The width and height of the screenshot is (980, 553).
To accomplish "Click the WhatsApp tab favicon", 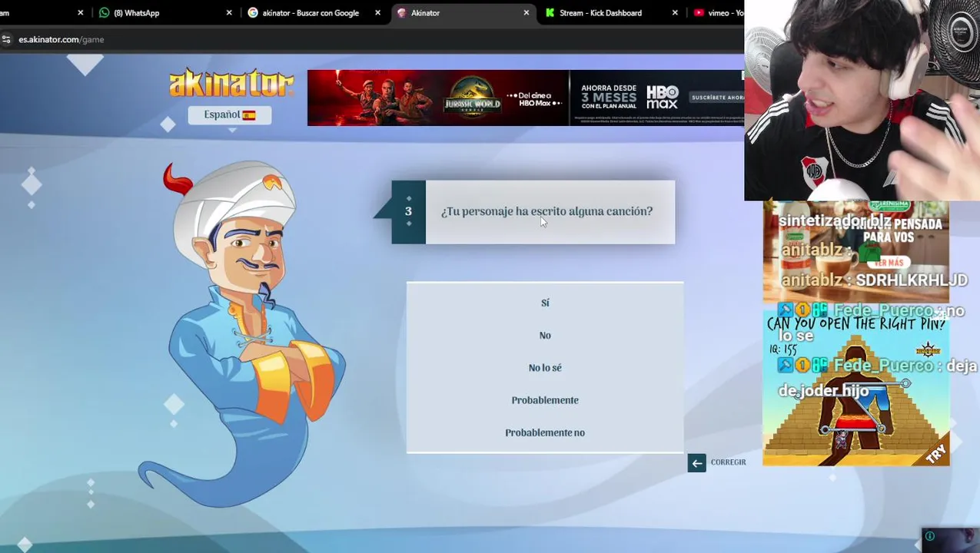I will pos(105,13).
